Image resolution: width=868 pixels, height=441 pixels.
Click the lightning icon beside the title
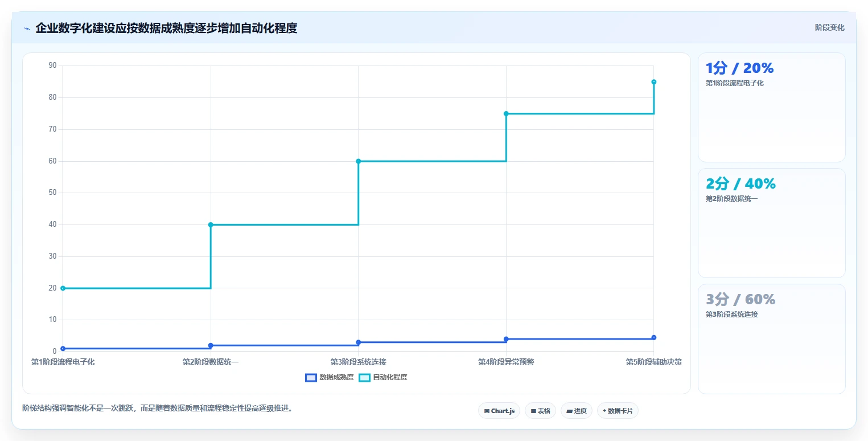pyautogui.click(x=27, y=28)
